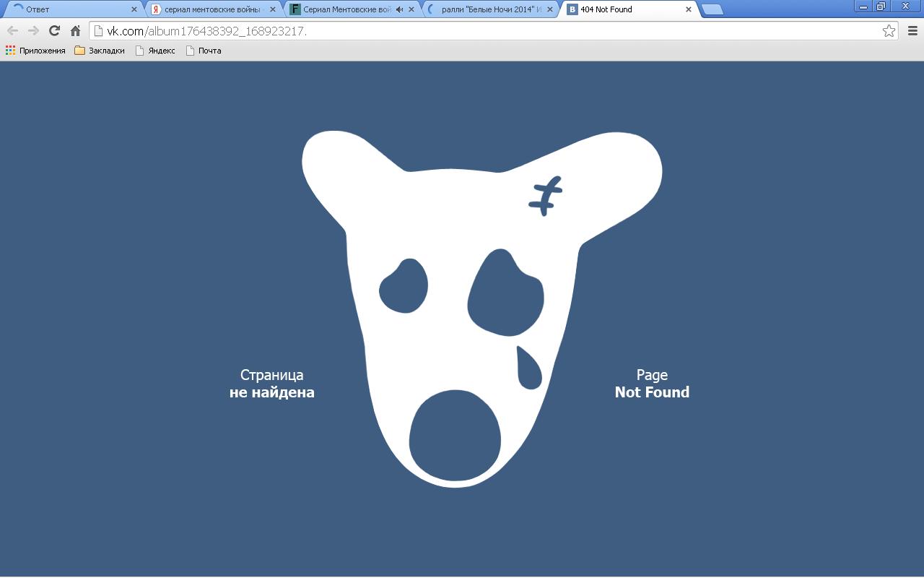
Task: Open the Chrome hamburger menu
Action: click(x=912, y=30)
